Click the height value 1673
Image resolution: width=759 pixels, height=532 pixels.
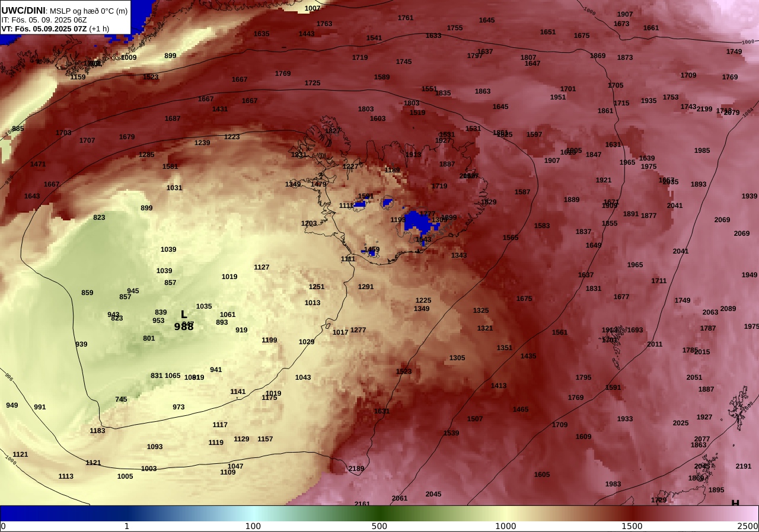pos(621,24)
